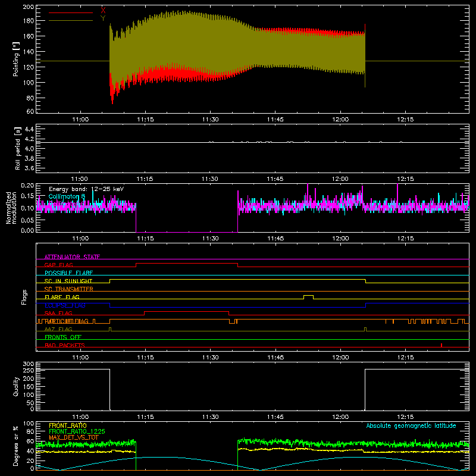The height and width of the screenshot is (476, 476).
Task: Select the SC_TRANSMITTER label
Action: [x=68, y=289]
